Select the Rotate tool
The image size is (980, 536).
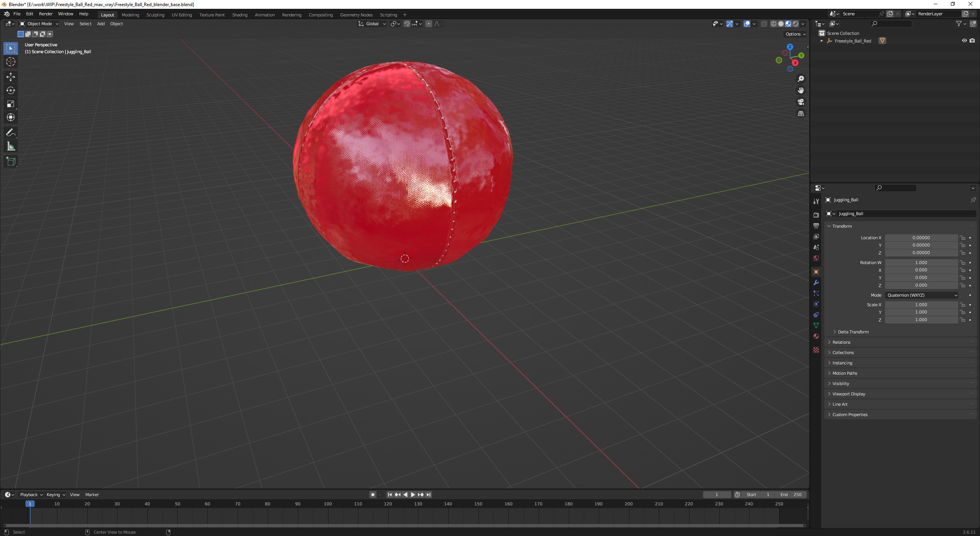click(x=11, y=90)
